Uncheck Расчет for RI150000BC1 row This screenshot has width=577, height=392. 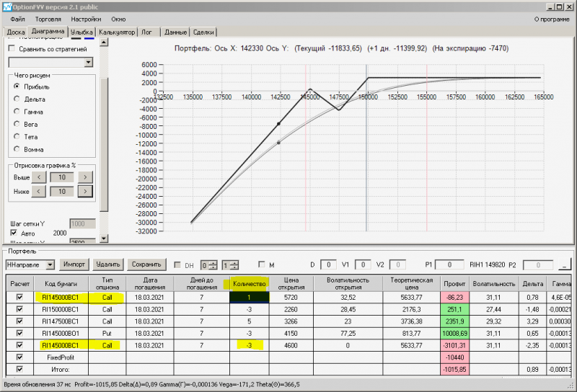19,309
